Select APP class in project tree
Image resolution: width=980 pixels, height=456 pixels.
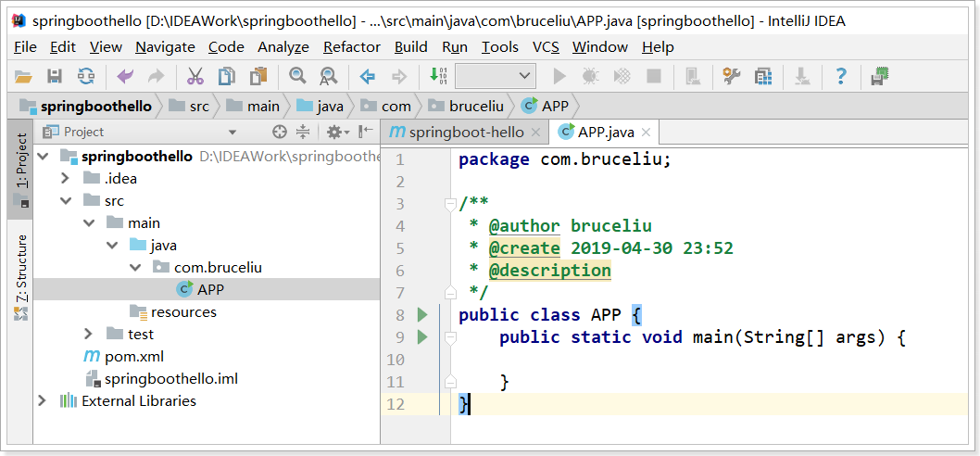(x=207, y=289)
